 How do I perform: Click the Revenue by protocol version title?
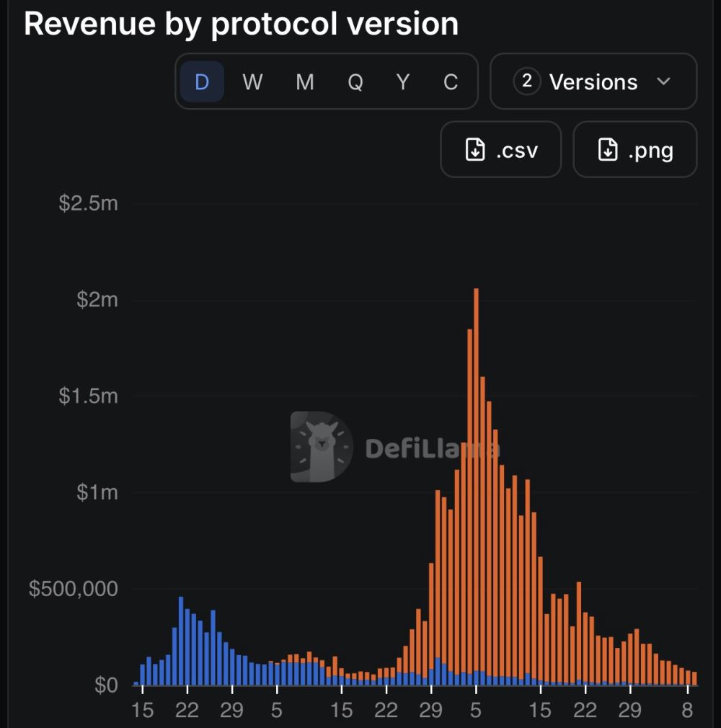(241, 24)
